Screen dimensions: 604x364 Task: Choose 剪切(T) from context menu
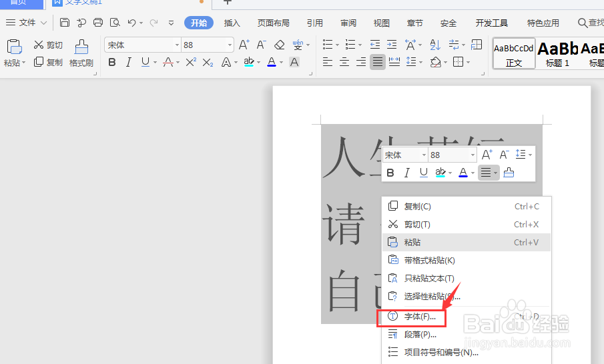coord(467,224)
